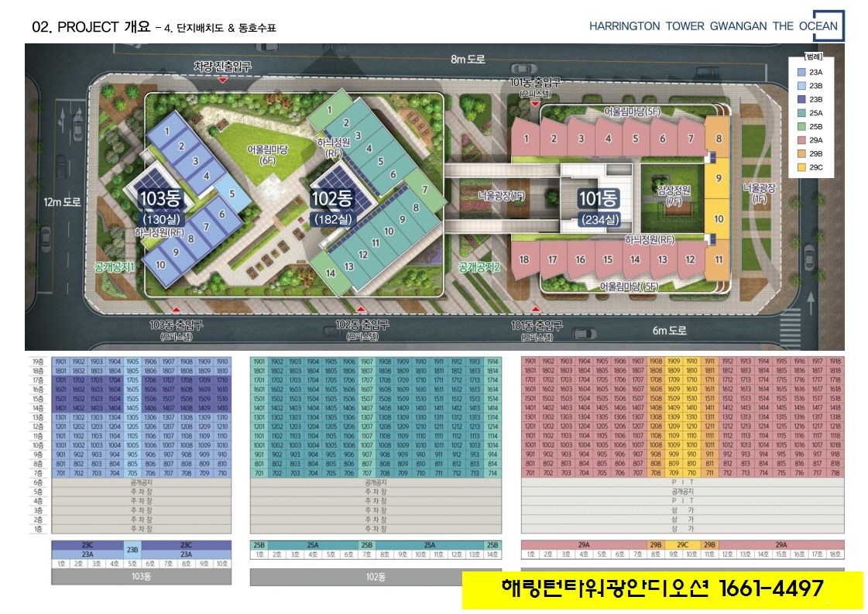This screenshot has height=614, width=868.
Task: Click the '102동 출입구' entrance label
Action: (362, 325)
